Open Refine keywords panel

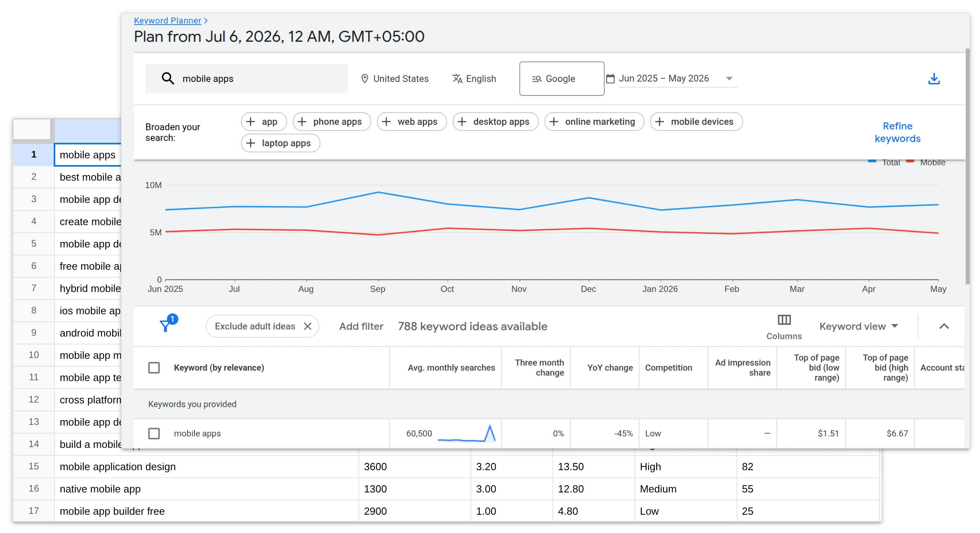coord(897,132)
